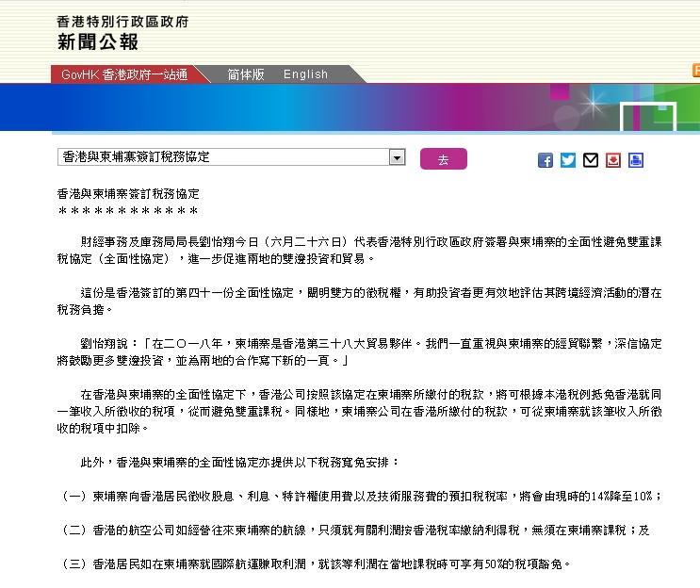Click the dropdown arrow beside the release title

pyautogui.click(x=397, y=157)
